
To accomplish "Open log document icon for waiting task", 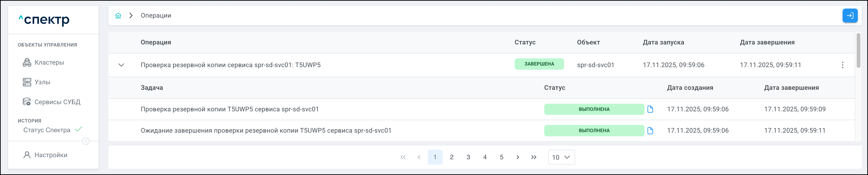I will pyautogui.click(x=650, y=130).
